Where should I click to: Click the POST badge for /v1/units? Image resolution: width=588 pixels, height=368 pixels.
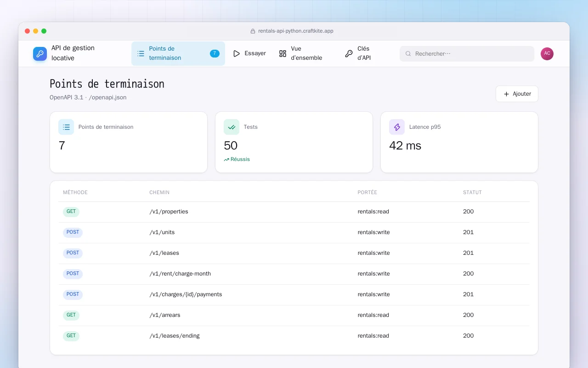(x=73, y=232)
